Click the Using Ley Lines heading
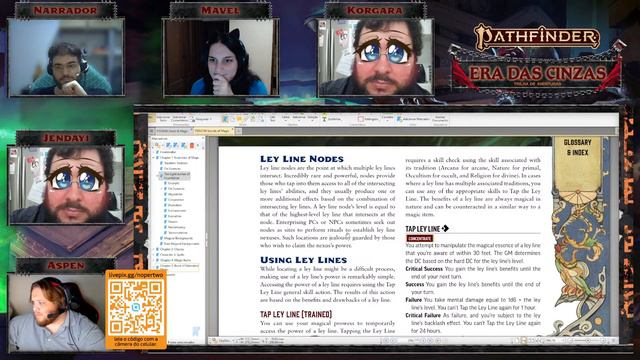This screenshot has height=360, width=640. 303,260
